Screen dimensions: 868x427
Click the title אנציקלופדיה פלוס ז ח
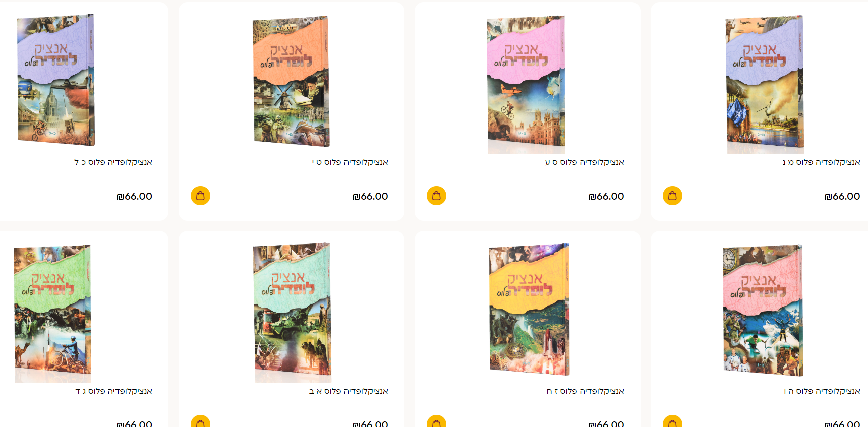click(x=585, y=391)
